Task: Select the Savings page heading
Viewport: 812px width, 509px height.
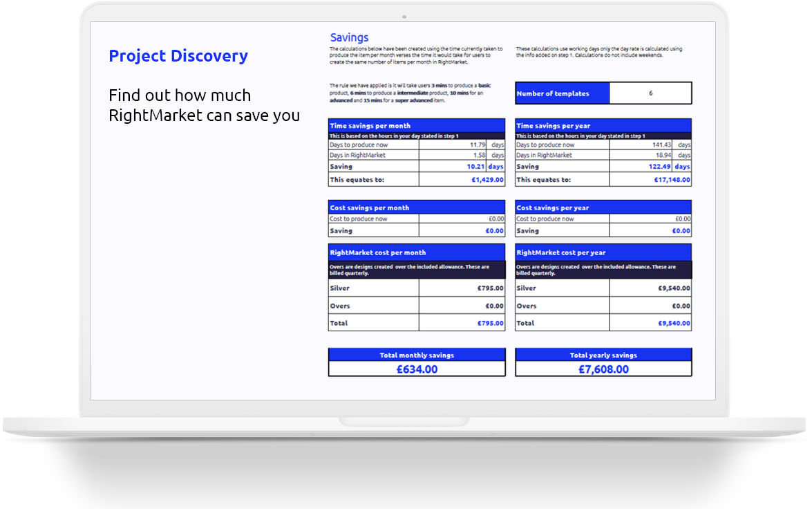Action: [349, 37]
